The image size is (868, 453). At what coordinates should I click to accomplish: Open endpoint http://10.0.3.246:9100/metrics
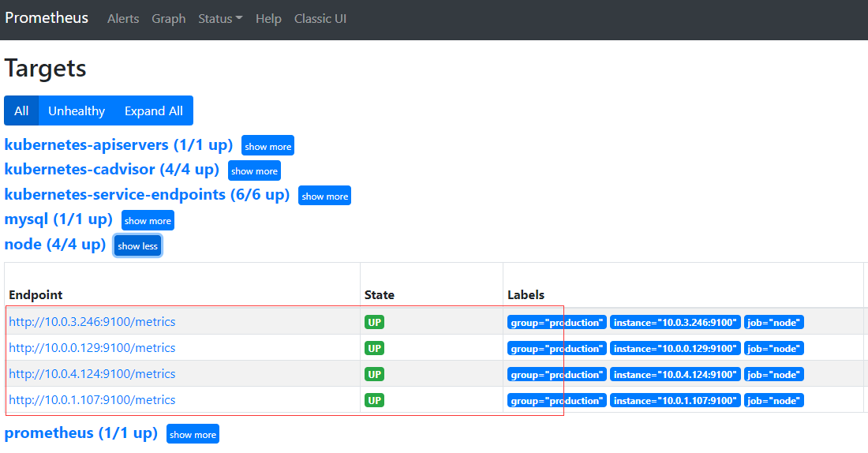(92, 322)
